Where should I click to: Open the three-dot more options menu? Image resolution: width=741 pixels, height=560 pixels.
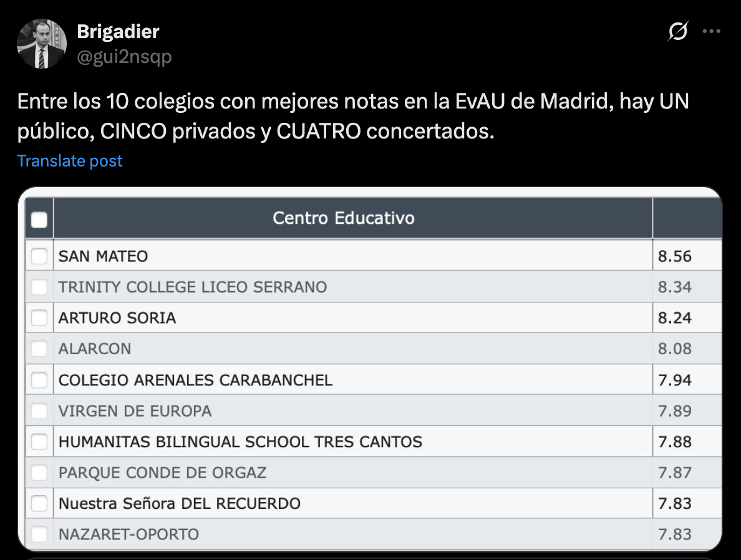tap(712, 31)
